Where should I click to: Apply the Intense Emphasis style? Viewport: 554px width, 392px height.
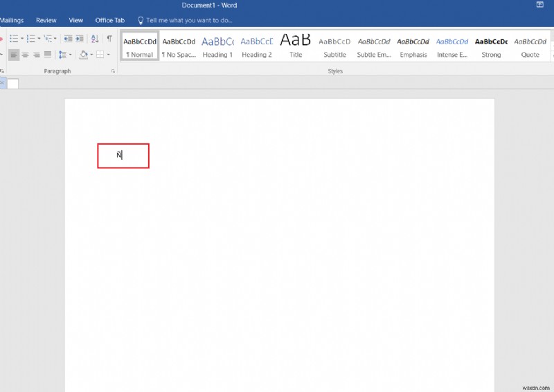click(x=452, y=46)
